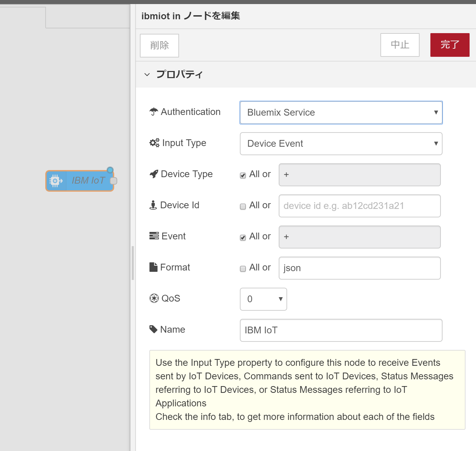Click the 'Check the info tab' help text line

pos(295,417)
